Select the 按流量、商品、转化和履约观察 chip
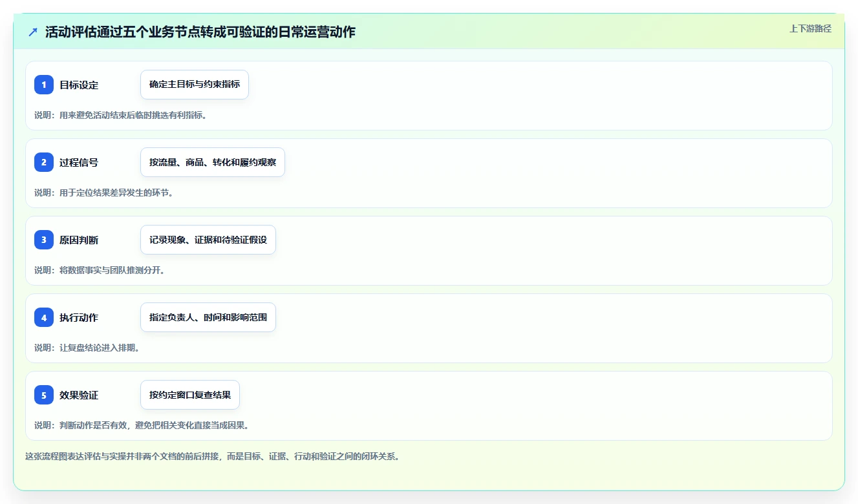This screenshot has height=504, width=858. [x=213, y=162]
